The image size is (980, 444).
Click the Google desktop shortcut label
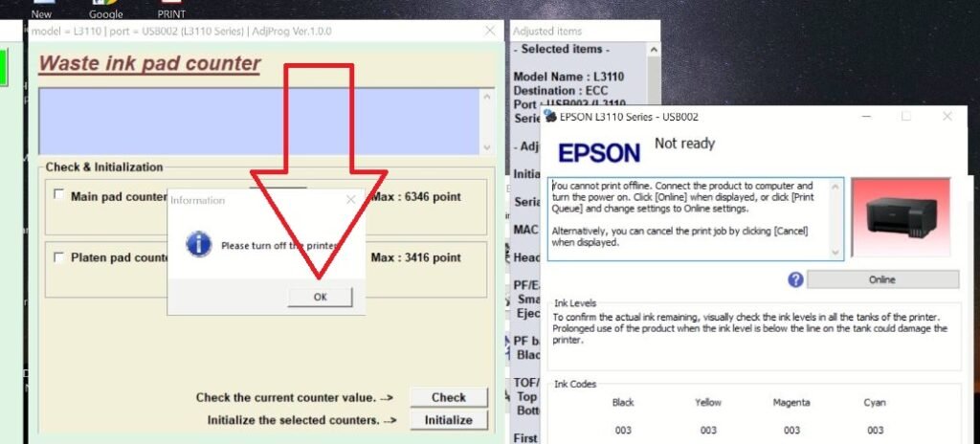(x=105, y=13)
